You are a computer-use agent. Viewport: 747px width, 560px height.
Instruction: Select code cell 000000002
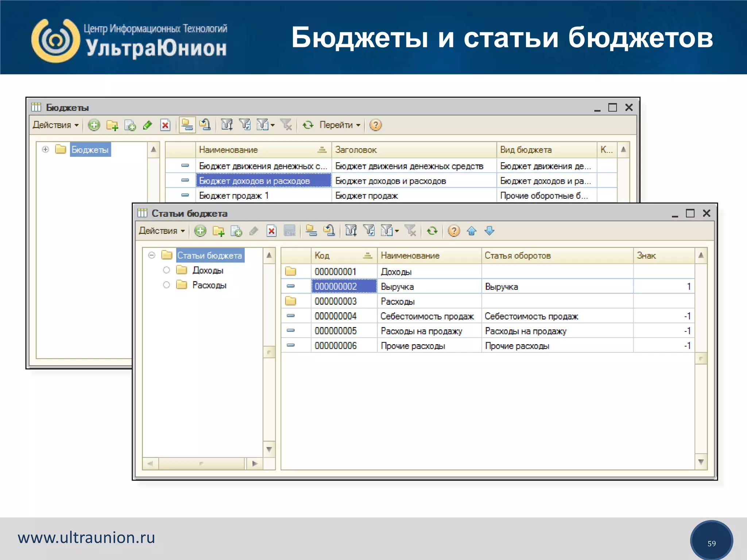[x=344, y=286]
